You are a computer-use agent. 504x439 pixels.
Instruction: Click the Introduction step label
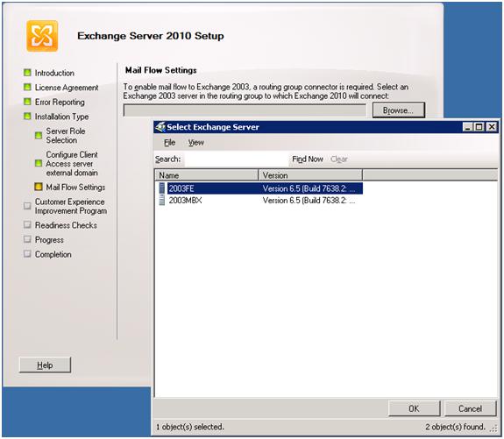coord(54,73)
